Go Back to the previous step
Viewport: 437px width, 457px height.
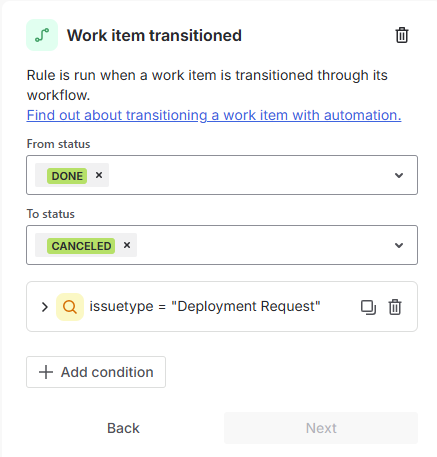123,428
